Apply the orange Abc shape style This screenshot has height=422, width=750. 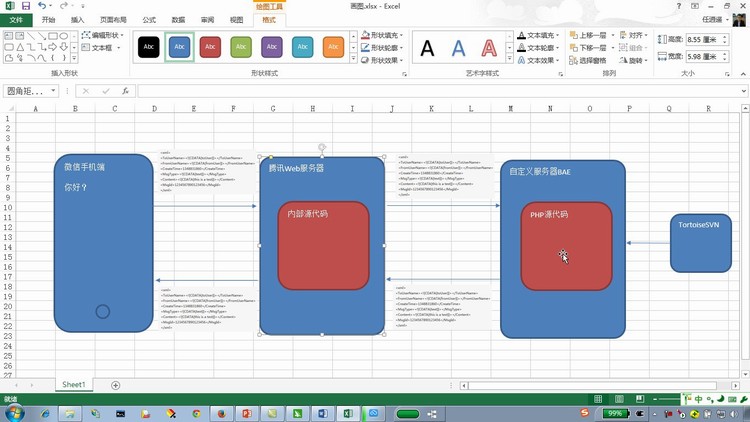[333, 47]
